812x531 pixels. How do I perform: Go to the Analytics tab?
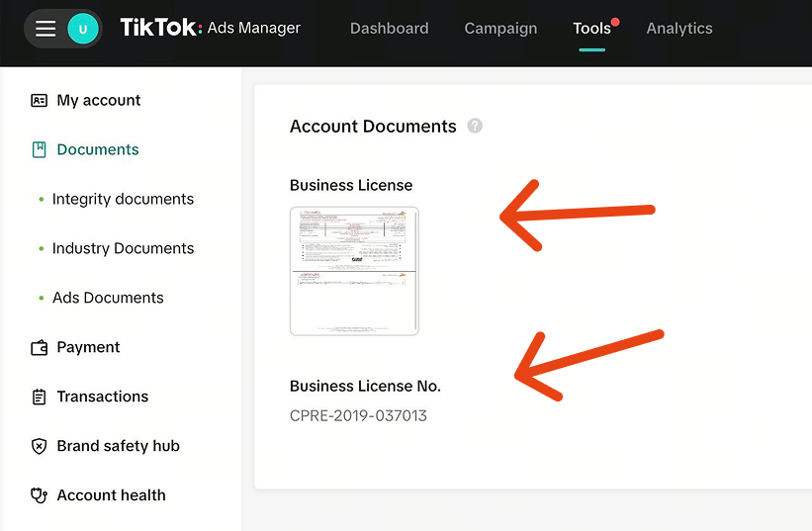tap(678, 28)
